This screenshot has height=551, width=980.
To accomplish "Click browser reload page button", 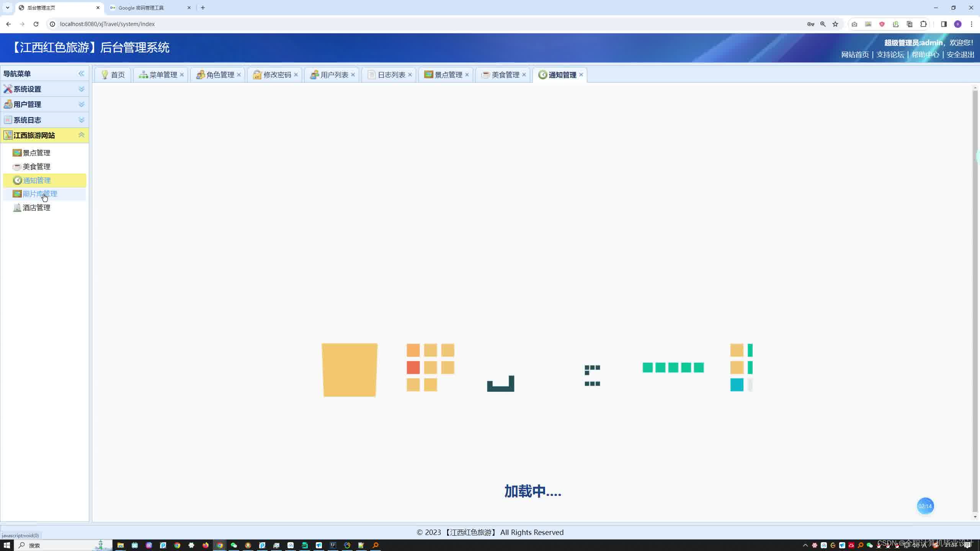I will [36, 24].
